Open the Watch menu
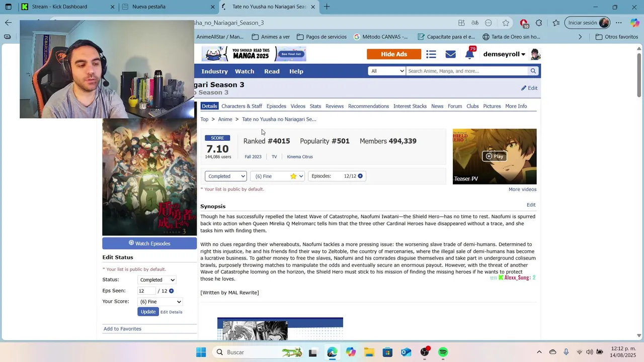644x362 pixels. click(x=245, y=71)
